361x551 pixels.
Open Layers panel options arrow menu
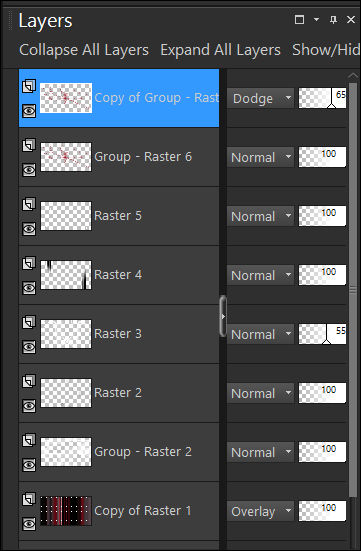click(x=316, y=20)
